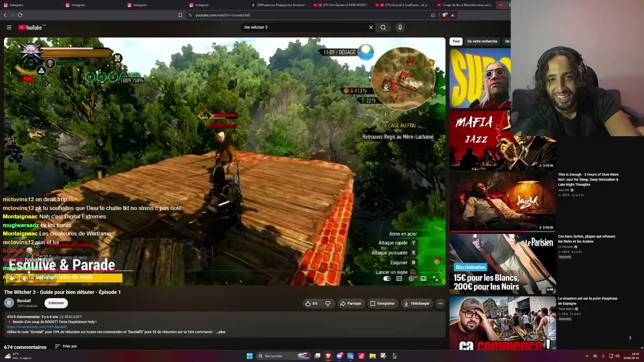Switch the player to theater mode
Viewport: 644px width, 362px height.
click(423, 279)
